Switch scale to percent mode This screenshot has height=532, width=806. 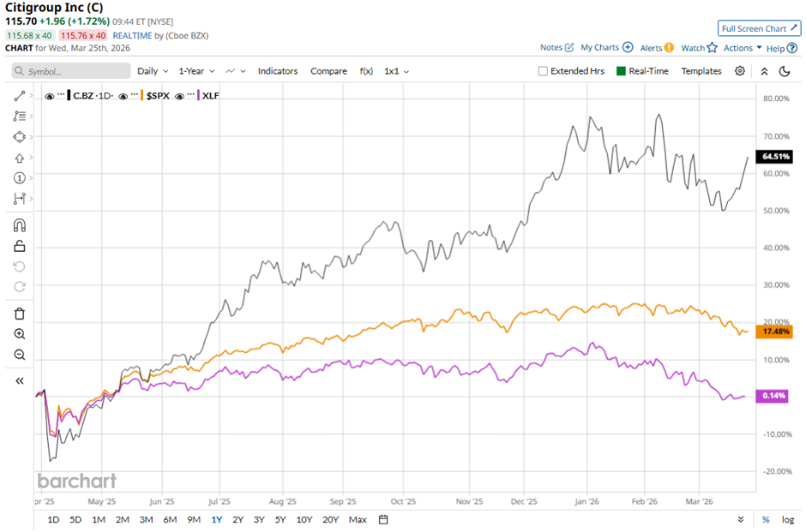point(766,520)
